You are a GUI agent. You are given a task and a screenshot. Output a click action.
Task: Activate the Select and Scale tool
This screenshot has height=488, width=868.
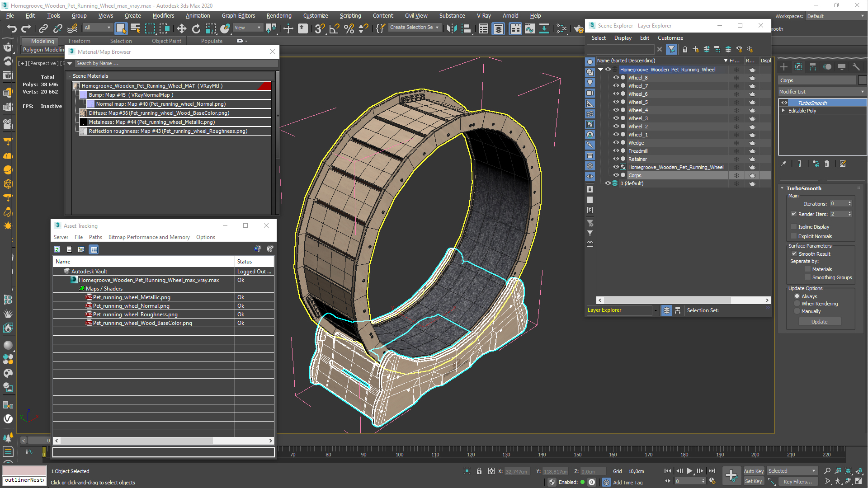(211, 28)
